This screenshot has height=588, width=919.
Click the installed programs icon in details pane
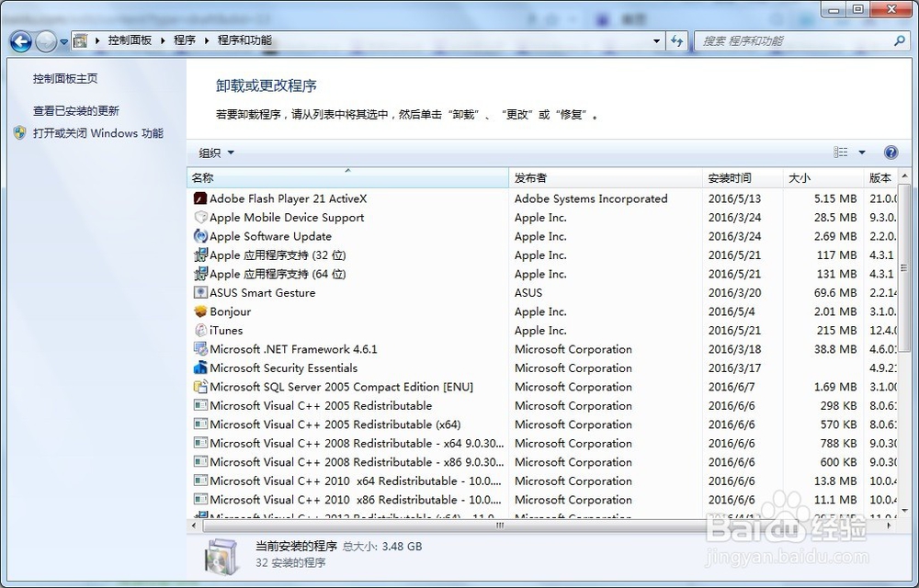tap(221, 557)
